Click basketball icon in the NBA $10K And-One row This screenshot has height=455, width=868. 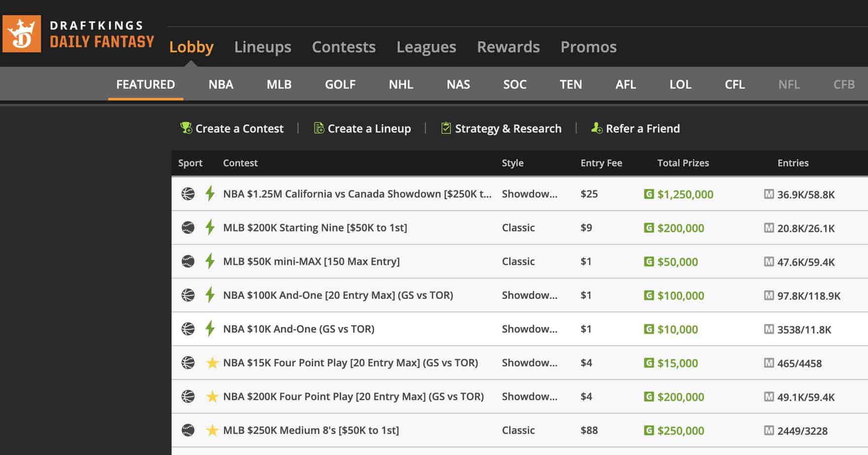[188, 329]
